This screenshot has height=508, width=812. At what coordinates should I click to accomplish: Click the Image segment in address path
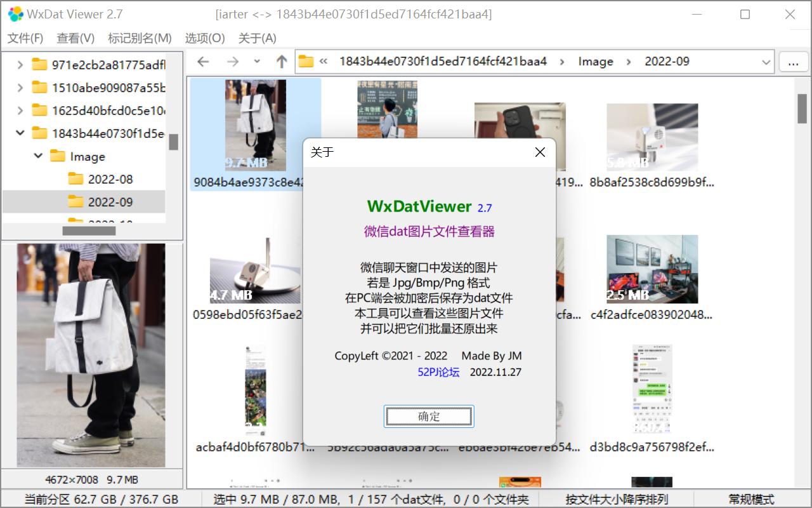(x=596, y=62)
